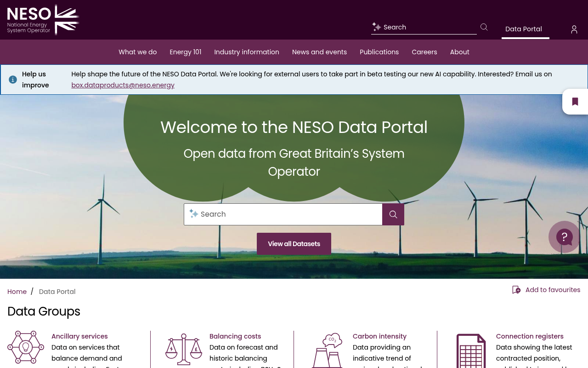Submit search with the purple magnifier button

click(x=393, y=214)
